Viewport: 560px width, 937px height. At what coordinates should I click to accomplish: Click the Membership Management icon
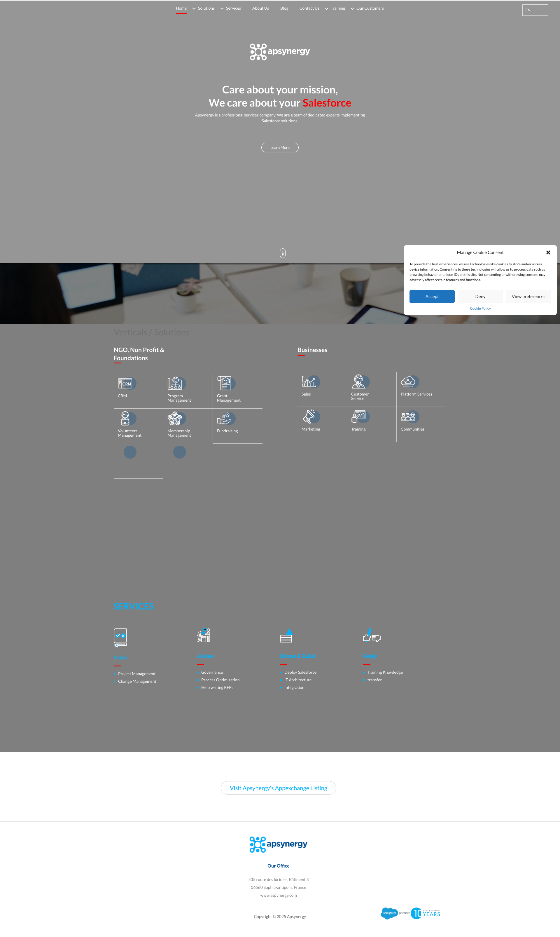[175, 419]
